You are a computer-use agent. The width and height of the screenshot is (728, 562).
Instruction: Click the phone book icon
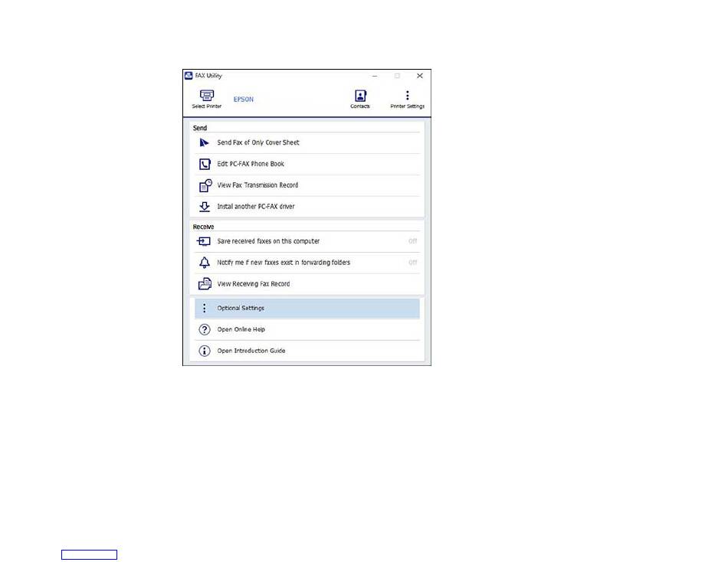(205, 164)
